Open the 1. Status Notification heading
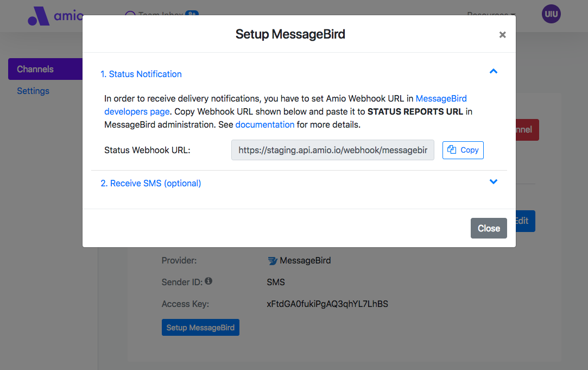This screenshot has height=370, width=588. coord(141,74)
